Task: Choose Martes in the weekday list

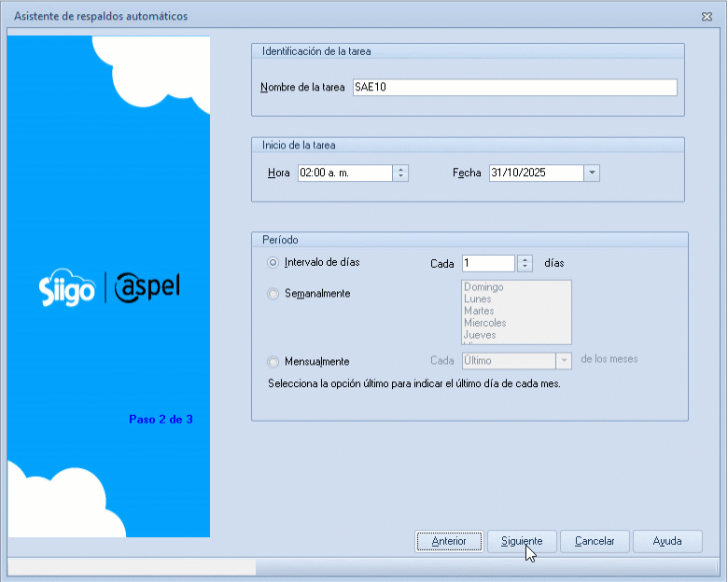Action: click(479, 311)
